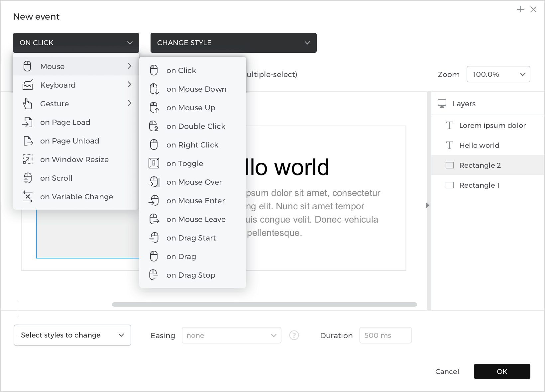Click the Cancel button

[447, 371]
